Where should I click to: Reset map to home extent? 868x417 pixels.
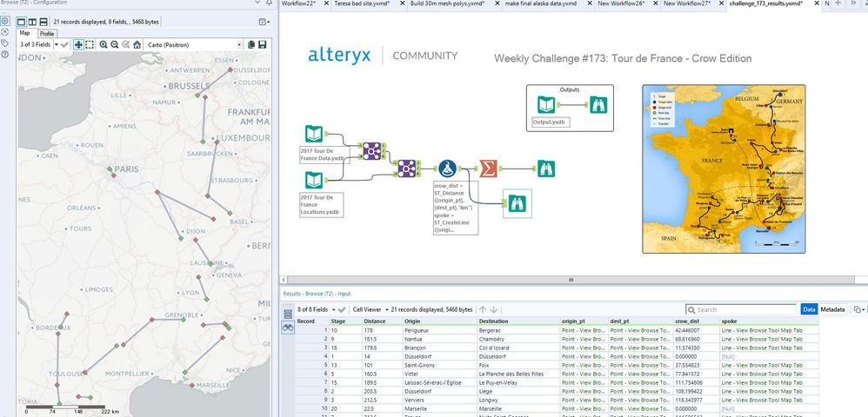[x=137, y=45]
